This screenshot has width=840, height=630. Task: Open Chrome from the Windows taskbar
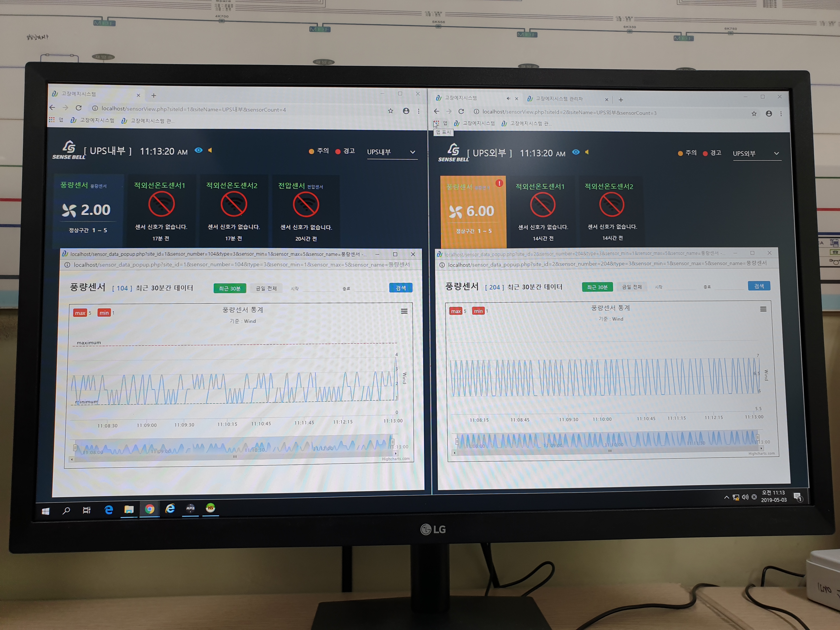150,509
